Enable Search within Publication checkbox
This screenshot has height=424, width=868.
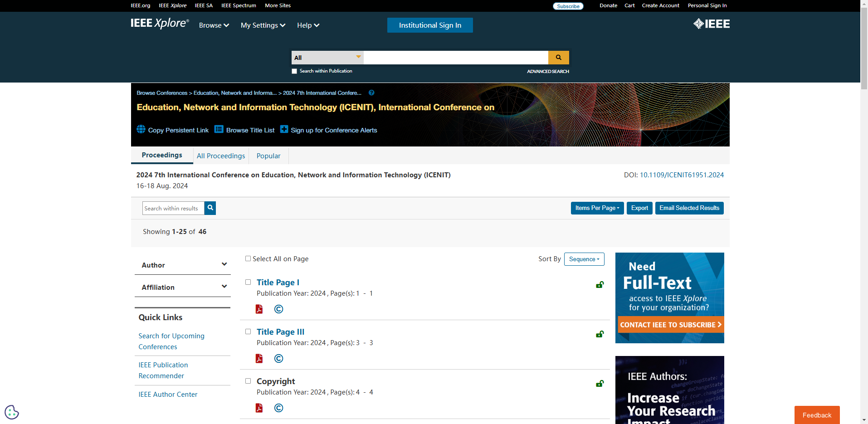click(x=294, y=71)
